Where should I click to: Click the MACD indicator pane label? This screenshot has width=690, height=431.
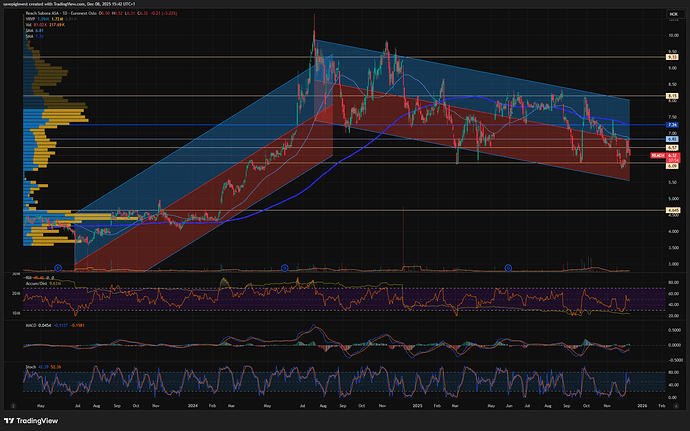pyautogui.click(x=30, y=325)
